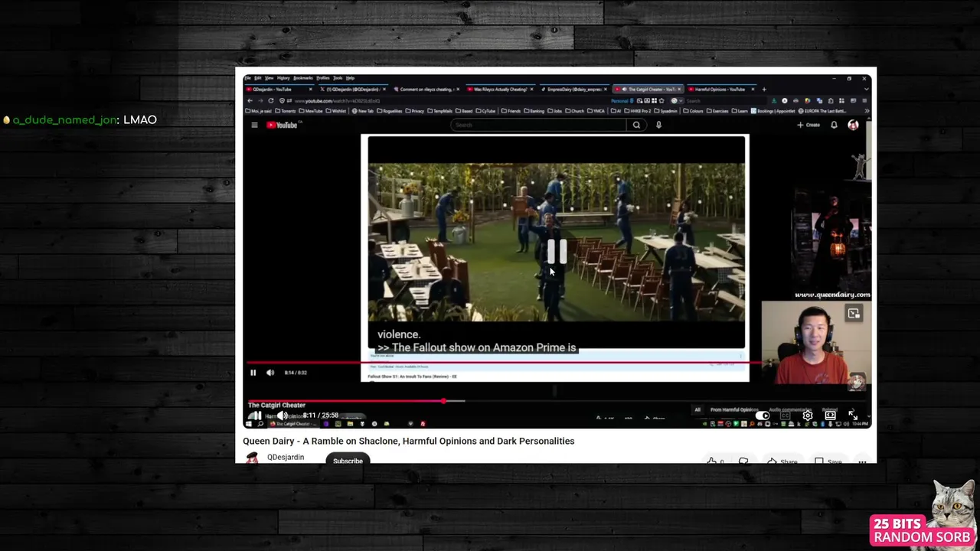Open YouTube notifications bell

tap(834, 125)
